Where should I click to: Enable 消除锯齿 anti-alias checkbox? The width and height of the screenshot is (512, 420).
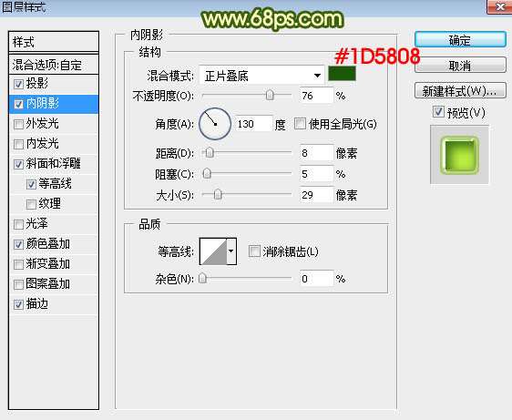(x=254, y=251)
